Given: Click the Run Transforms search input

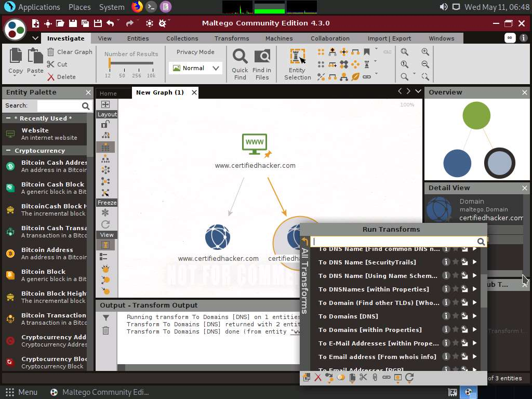Looking at the screenshot, I should point(394,242).
